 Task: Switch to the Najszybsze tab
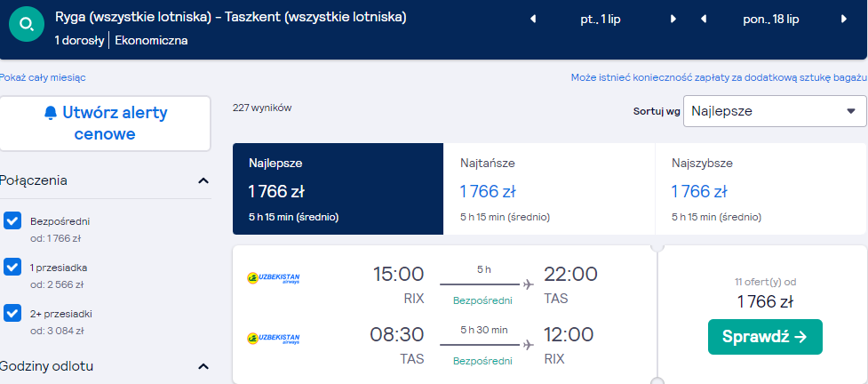760,189
